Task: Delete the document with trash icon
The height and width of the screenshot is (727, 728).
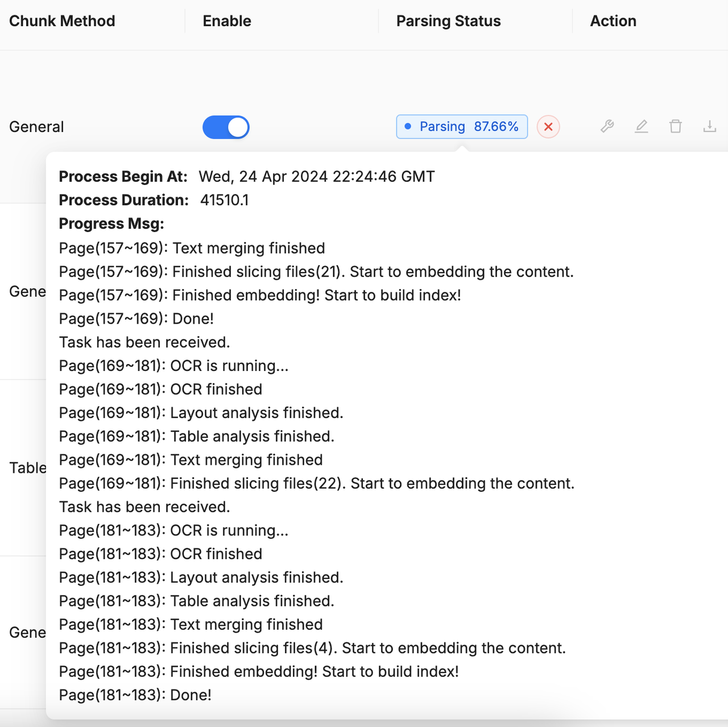Action: (x=675, y=126)
